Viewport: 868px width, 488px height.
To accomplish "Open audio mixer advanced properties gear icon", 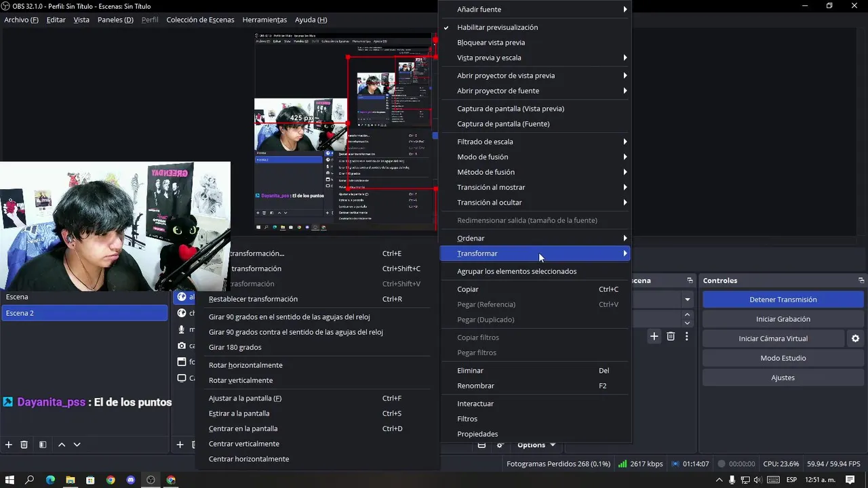I will pos(500,445).
